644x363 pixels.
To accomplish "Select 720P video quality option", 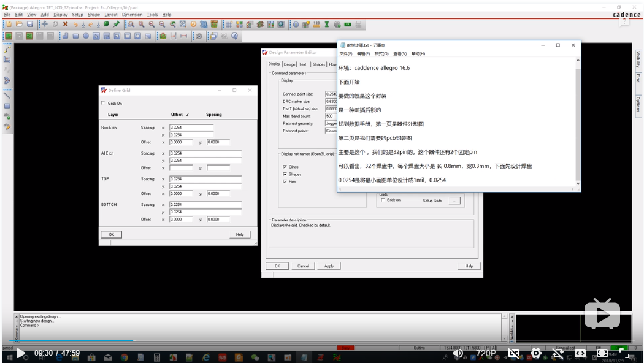I will (x=486, y=353).
